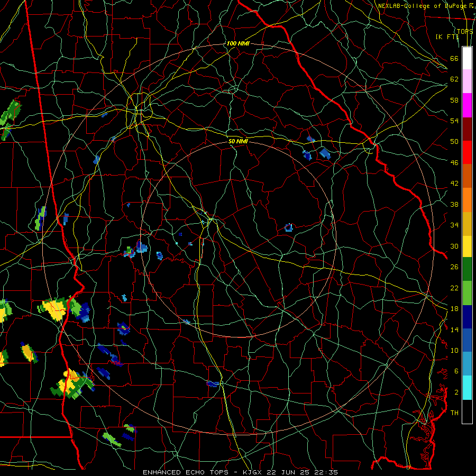Viewport: 476px width, 476px height.
Task: Click the "100 NMI" range ring label
Action: tap(238, 43)
